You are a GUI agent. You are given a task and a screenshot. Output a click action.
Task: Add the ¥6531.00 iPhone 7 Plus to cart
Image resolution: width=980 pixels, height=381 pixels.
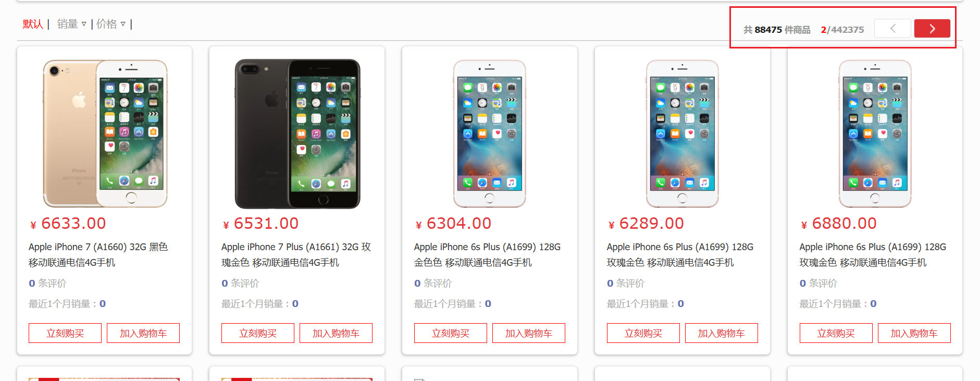click(336, 333)
